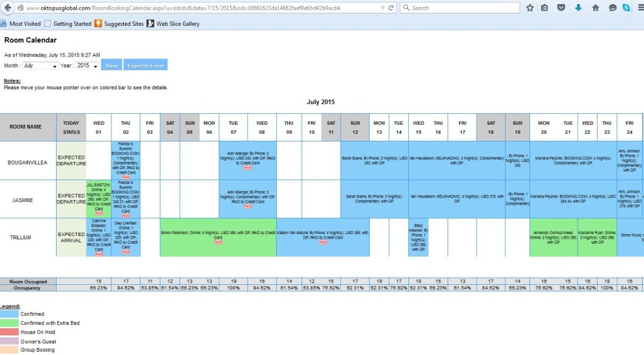Bookmark this page with the star icon
Screen dimensions: 644x355
[x=529, y=8]
